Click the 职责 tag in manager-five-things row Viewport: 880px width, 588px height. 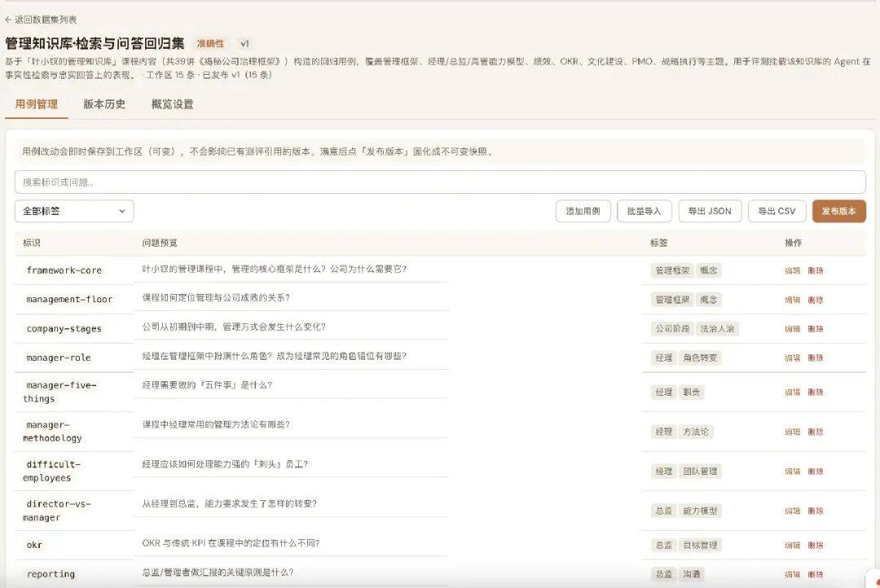[x=692, y=393]
